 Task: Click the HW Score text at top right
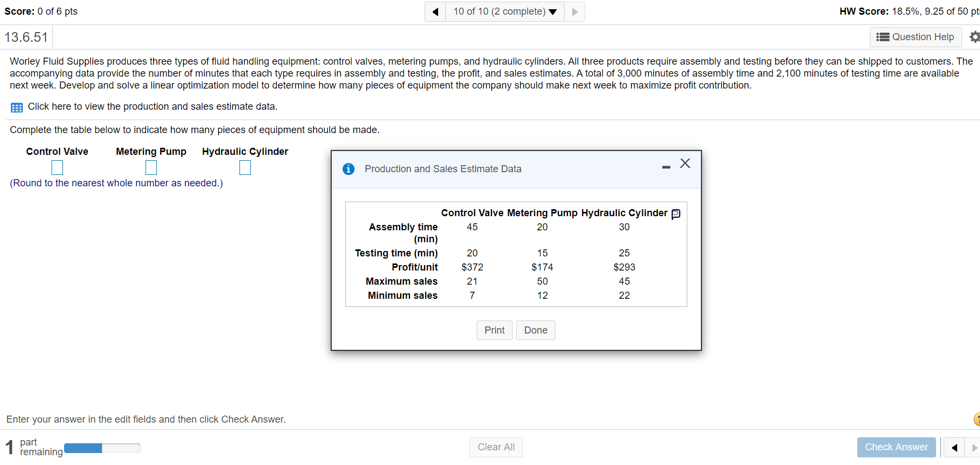[x=909, y=11]
